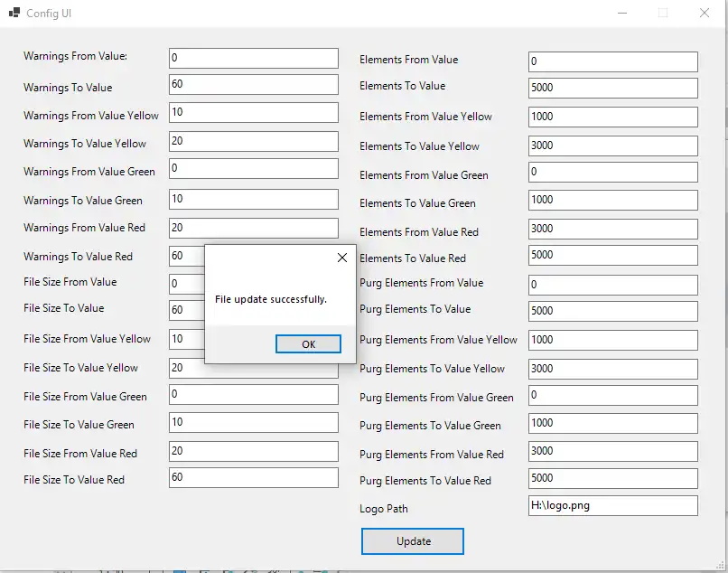The height and width of the screenshot is (573, 728).
Task: Click the Purg Elements To Value field
Action: (613, 311)
